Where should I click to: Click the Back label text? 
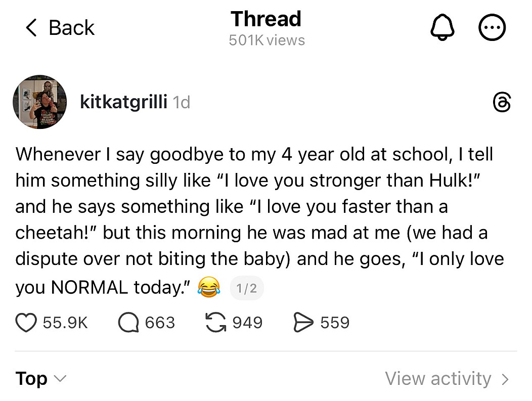71,28
